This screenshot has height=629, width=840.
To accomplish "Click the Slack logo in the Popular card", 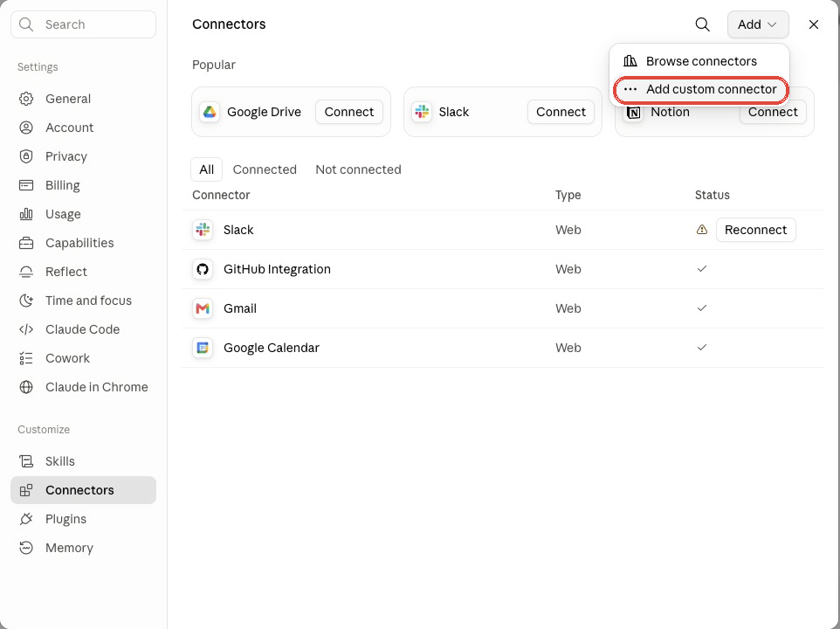I will [422, 112].
